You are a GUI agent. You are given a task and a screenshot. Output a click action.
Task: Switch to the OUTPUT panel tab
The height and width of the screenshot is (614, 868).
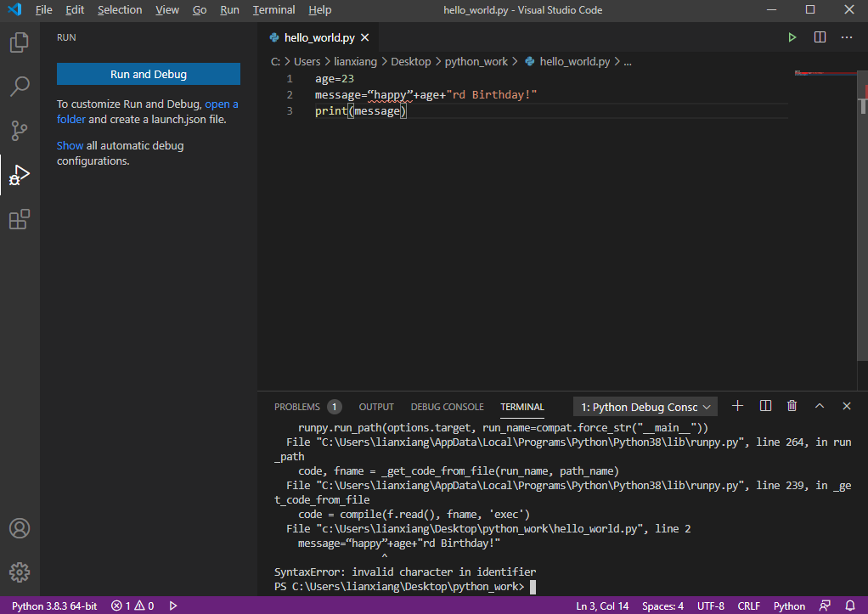tap(376, 407)
